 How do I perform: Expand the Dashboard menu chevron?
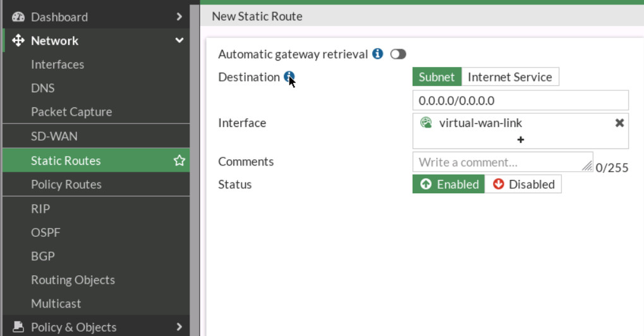click(x=179, y=17)
